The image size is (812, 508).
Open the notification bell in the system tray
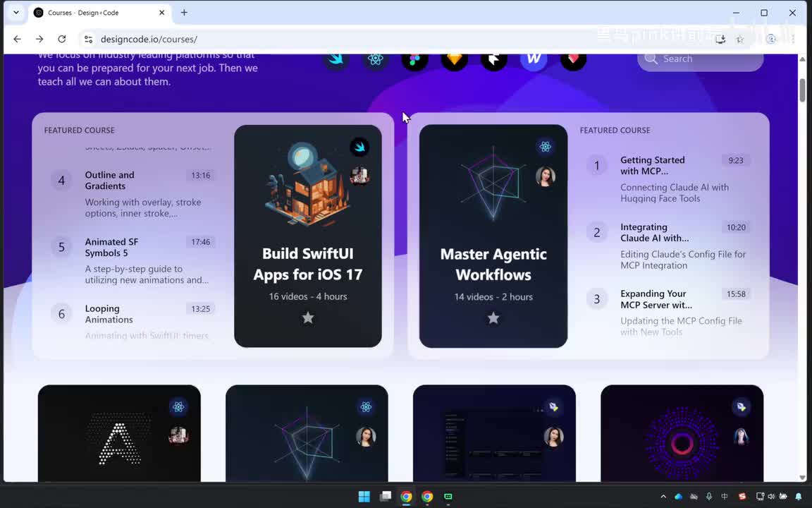coord(798,497)
